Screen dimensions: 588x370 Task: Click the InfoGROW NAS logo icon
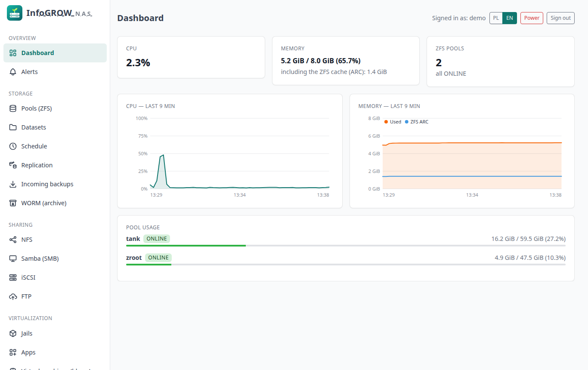pos(15,13)
